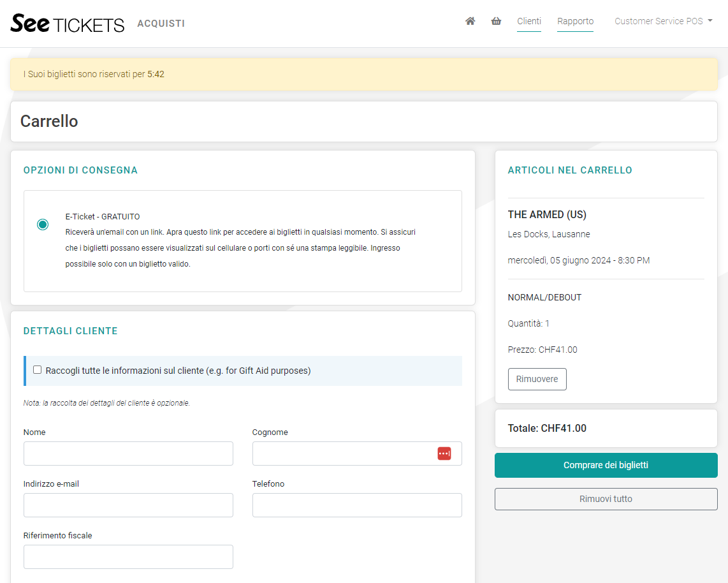Image resolution: width=728 pixels, height=583 pixels.
Task: Click the Rimuovi tutto button
Action: pos(606,499)
